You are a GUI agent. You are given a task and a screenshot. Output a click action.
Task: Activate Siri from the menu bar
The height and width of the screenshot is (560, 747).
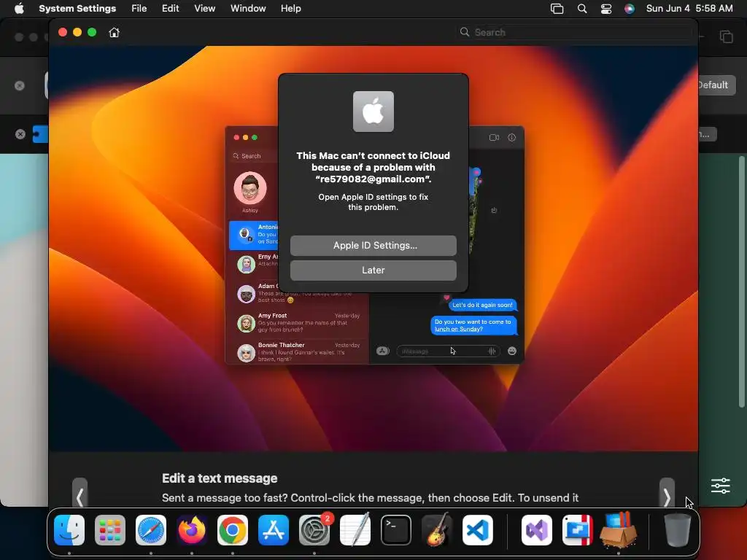click(x=630, y=9)
